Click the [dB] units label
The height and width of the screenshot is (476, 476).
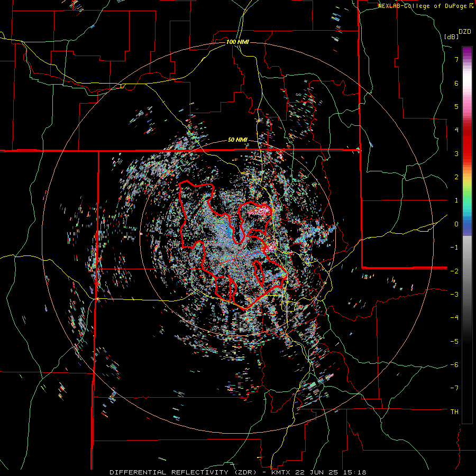coord(452,36)
